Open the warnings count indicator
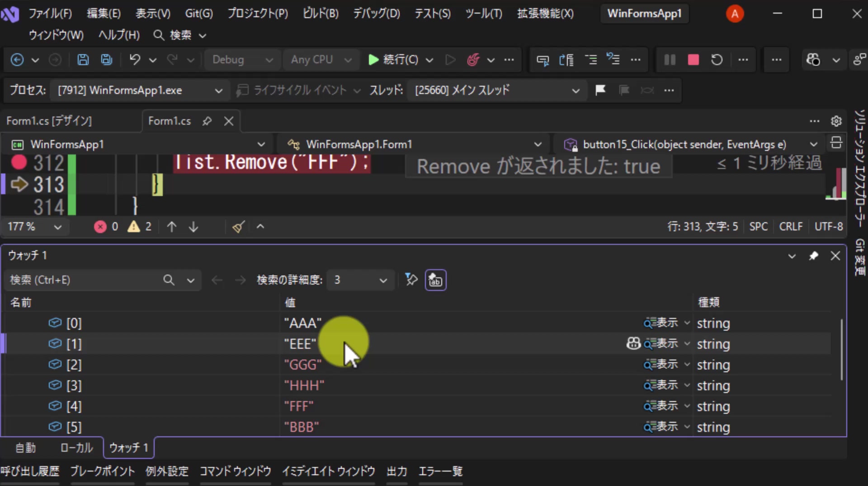Screen dimensions: 868x486 coord(140,227)
